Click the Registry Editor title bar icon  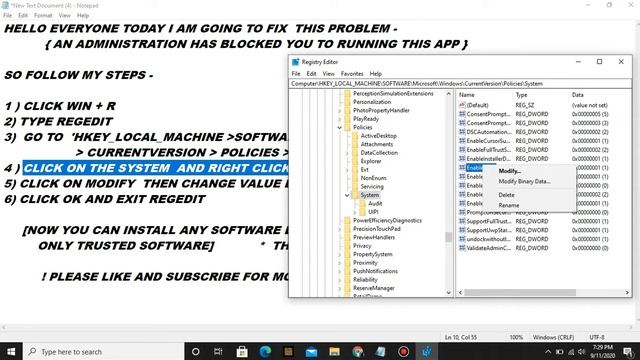[x=296, y=62]
